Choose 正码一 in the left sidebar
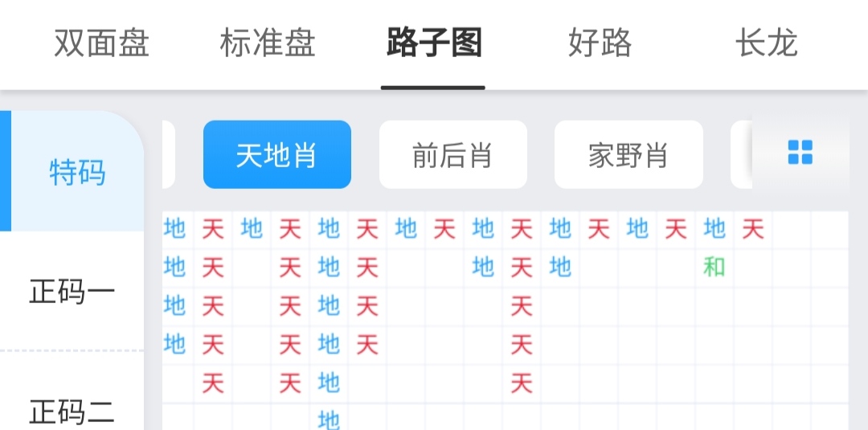 pos(72,292)
